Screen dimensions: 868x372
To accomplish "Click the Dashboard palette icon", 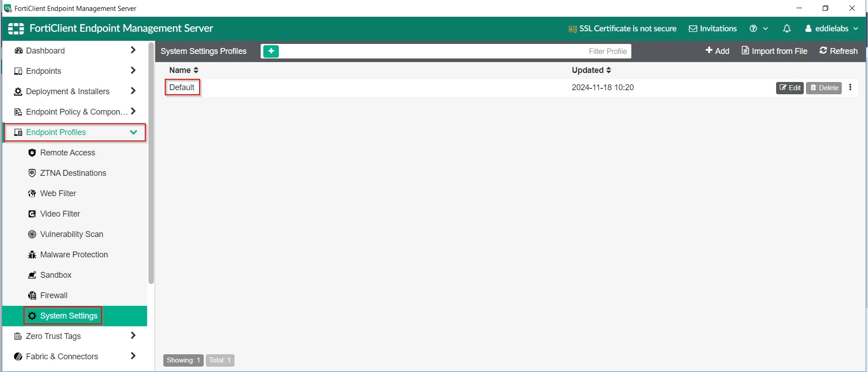I will coord(19,50).
